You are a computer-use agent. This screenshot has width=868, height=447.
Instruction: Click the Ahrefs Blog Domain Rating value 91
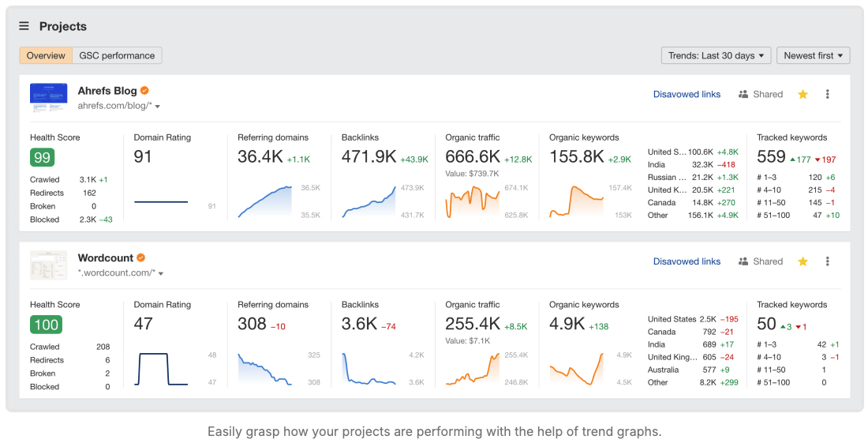click(x=142, y=156)
